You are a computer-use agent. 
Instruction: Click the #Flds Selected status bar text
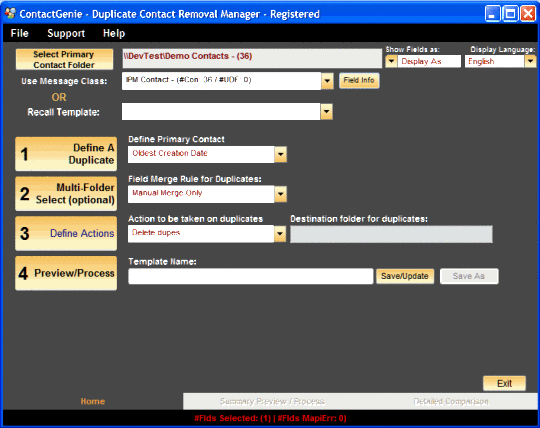coord(270,418)
